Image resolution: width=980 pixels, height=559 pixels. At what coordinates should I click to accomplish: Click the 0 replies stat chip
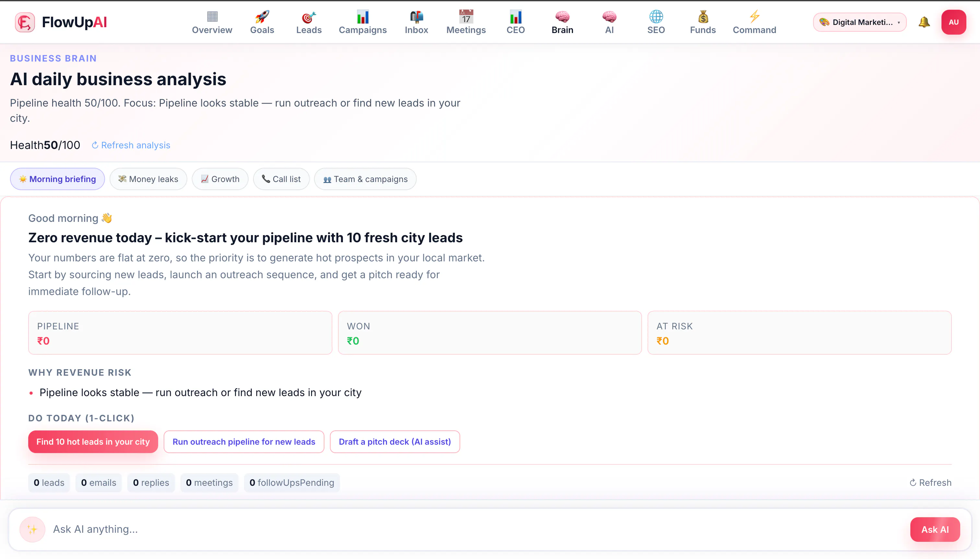click(151, 483)
